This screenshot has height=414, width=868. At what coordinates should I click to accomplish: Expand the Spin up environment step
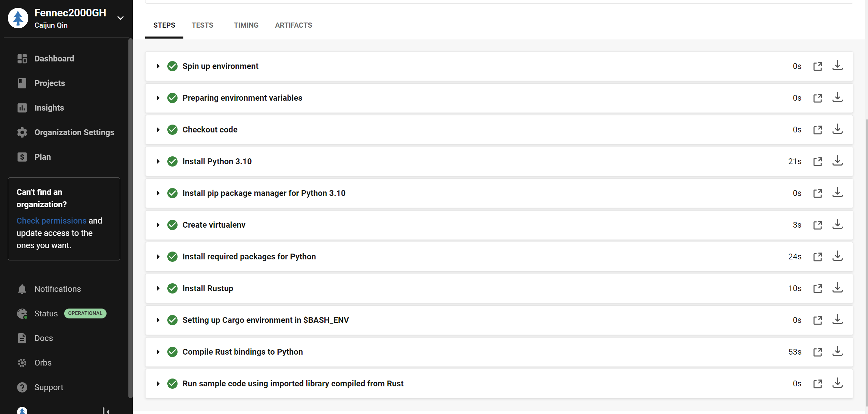coord(158,66)
